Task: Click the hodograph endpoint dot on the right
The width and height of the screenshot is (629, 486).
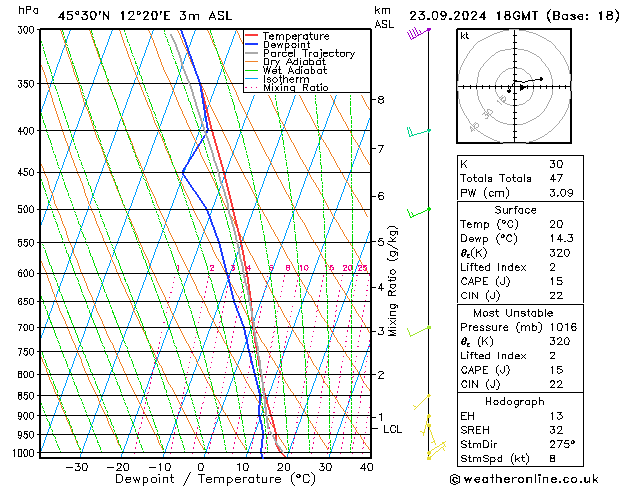Action: pos(542,79)
